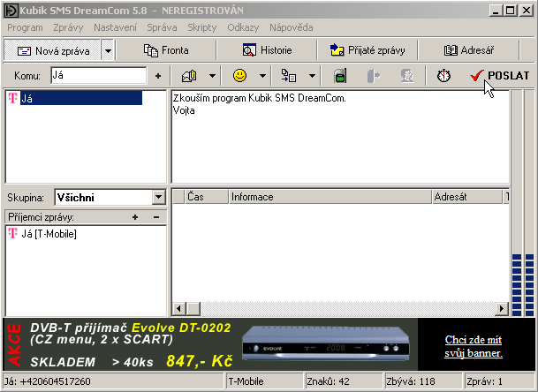Click the mobile phone green-screen icon
This screenshot has height=392, width=538.
pos(340,76)
